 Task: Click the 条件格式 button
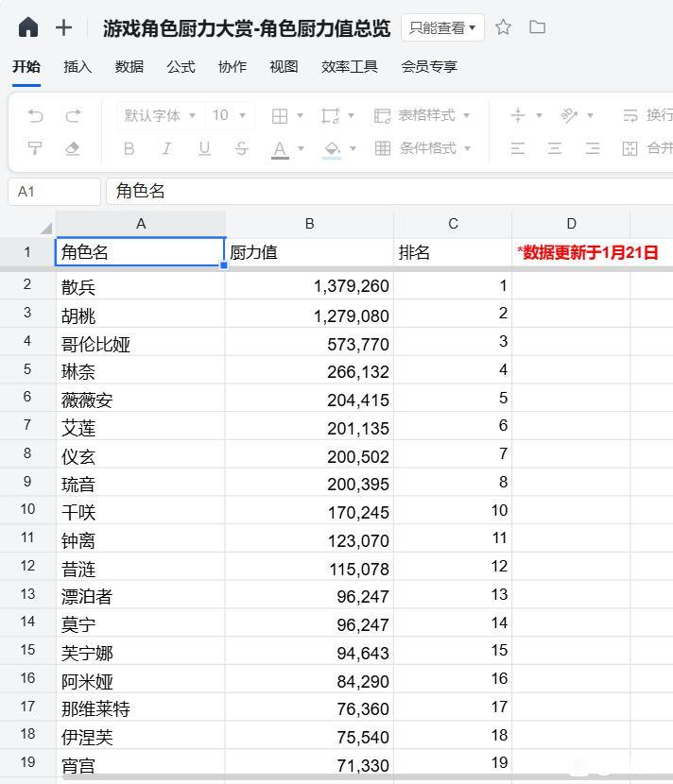click(x=423, y=148)
